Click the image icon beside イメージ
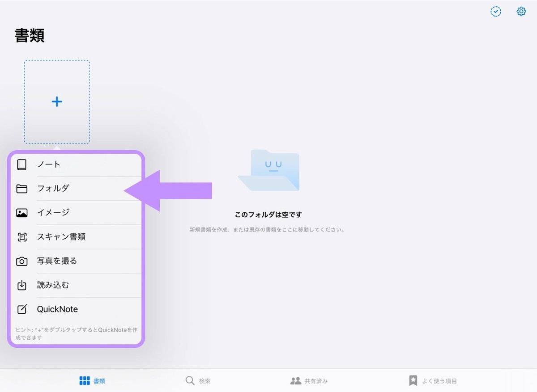Image resolution: width=537 pixels, height=392 pixels. 21,212
